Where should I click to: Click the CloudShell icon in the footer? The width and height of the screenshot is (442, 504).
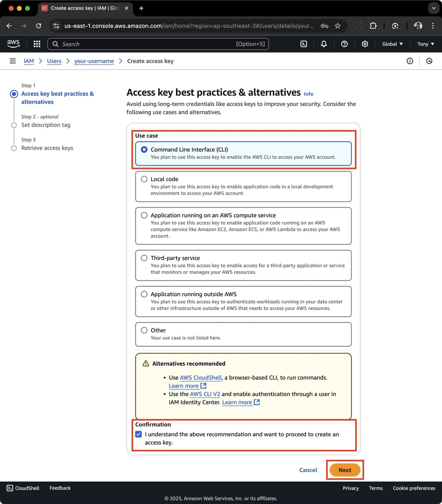coord(10,488)
